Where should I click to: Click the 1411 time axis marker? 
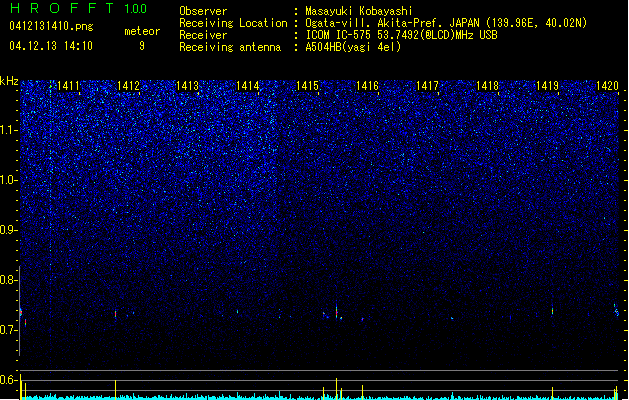point(69,86)
